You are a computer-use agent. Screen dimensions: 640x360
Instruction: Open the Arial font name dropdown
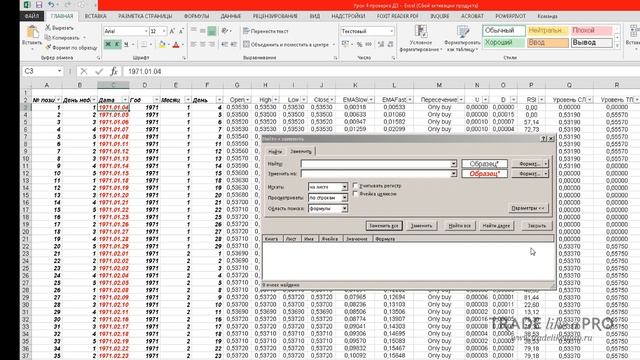pyautogui.click(x=146, y=31)
